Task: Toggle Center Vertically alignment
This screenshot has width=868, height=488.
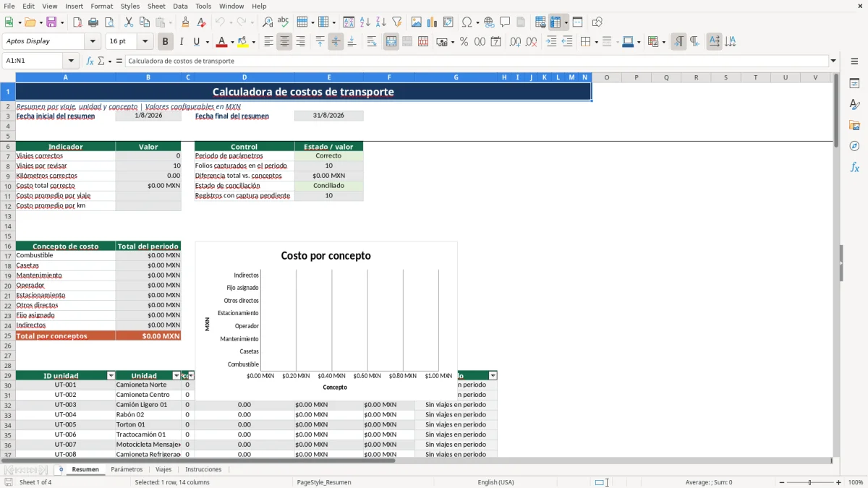Action: tap(336, 42)
